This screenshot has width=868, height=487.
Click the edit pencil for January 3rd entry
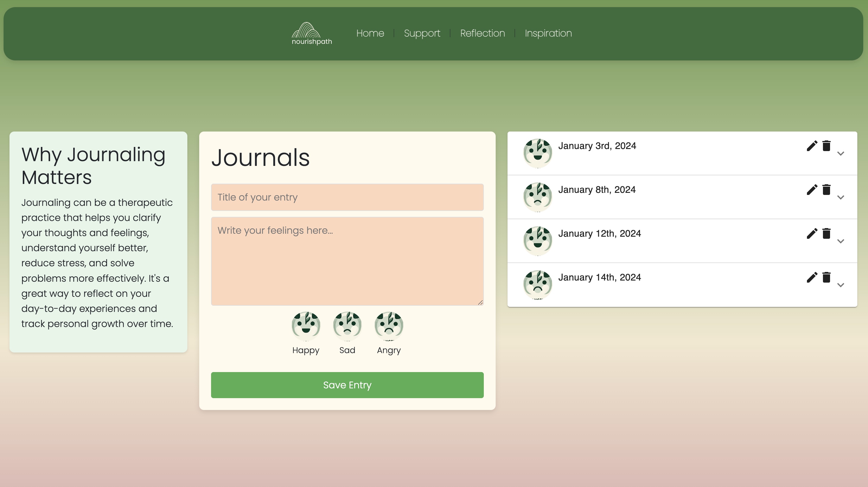click(812, 146)
